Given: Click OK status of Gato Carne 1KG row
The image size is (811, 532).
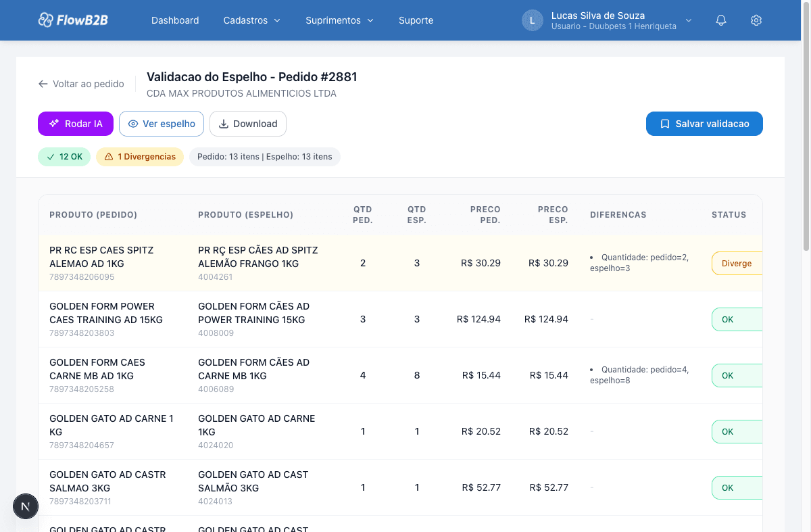Looking at the screenshot, I should point(737,431).
